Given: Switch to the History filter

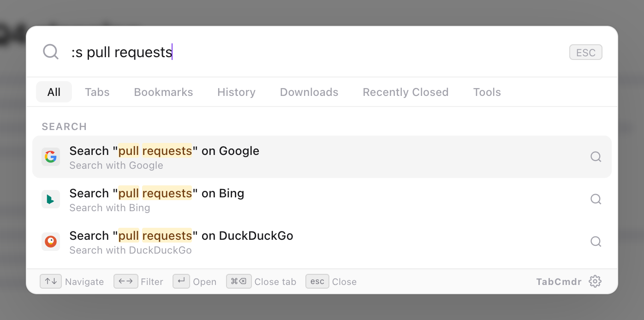Looking at the screenshot, I should (x=237, y=92).
